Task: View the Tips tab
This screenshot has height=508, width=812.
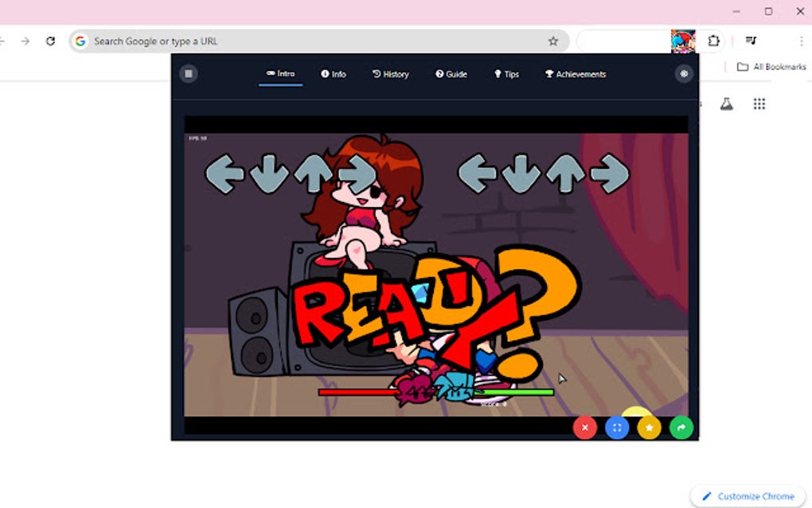Action: (x=506, y=73)
